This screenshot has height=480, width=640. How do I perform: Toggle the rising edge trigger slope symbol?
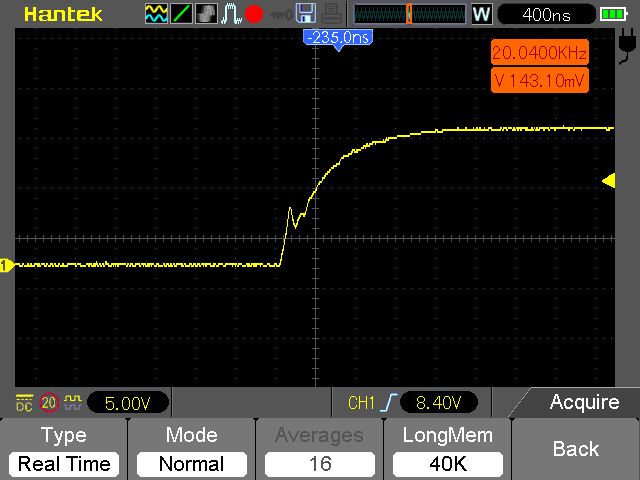coord(389,402)
